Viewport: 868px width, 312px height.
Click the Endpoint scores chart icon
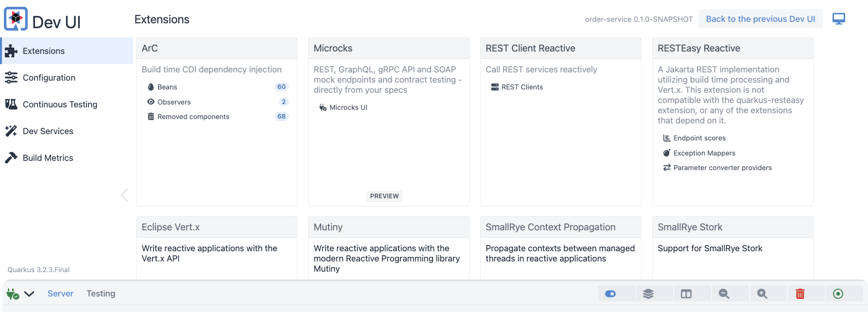coord(667,138)
